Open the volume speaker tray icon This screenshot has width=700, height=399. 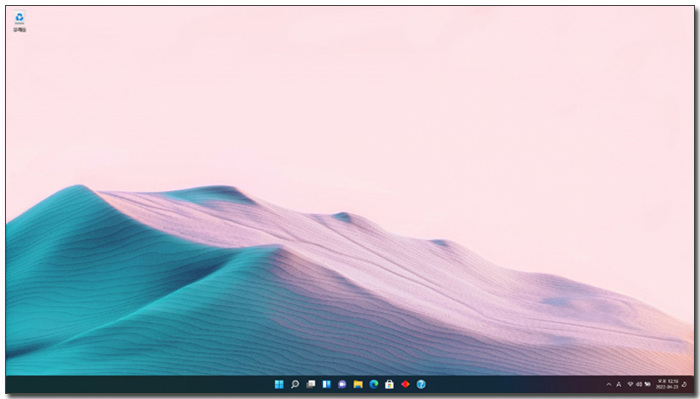639,384
